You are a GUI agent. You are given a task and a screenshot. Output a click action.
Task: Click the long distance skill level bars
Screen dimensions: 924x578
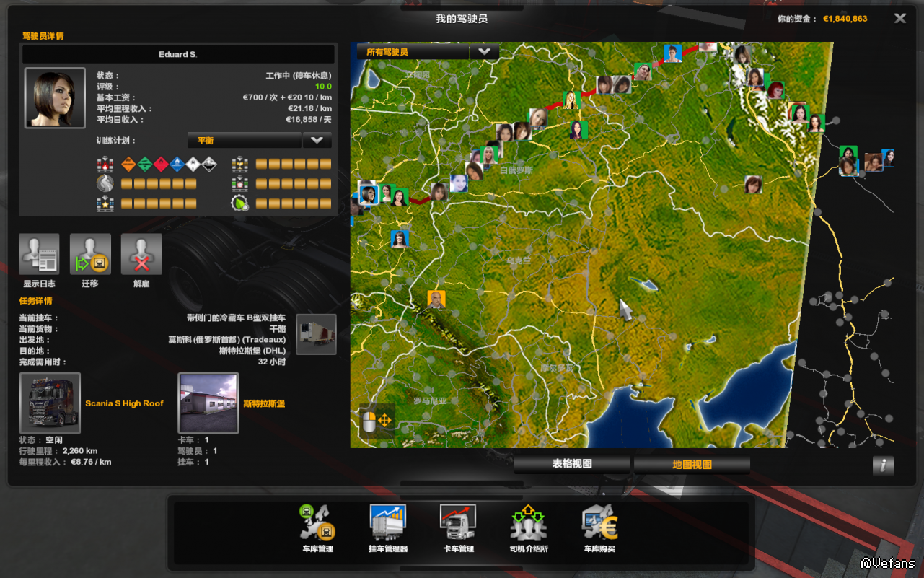[x=159, y=184]
